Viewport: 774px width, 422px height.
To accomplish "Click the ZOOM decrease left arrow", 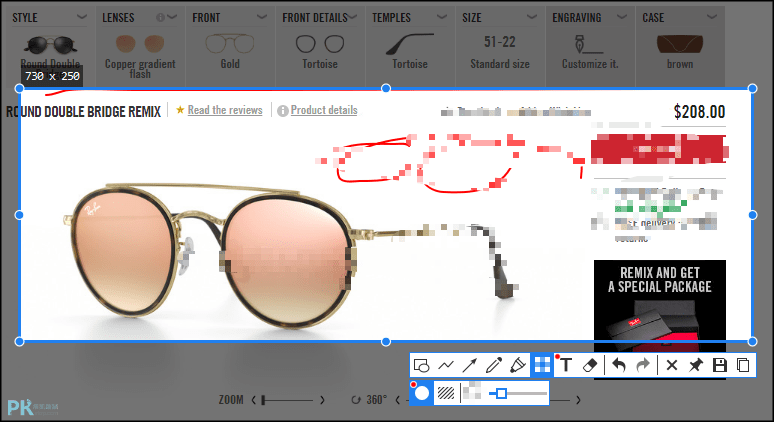I will point(254,400).
